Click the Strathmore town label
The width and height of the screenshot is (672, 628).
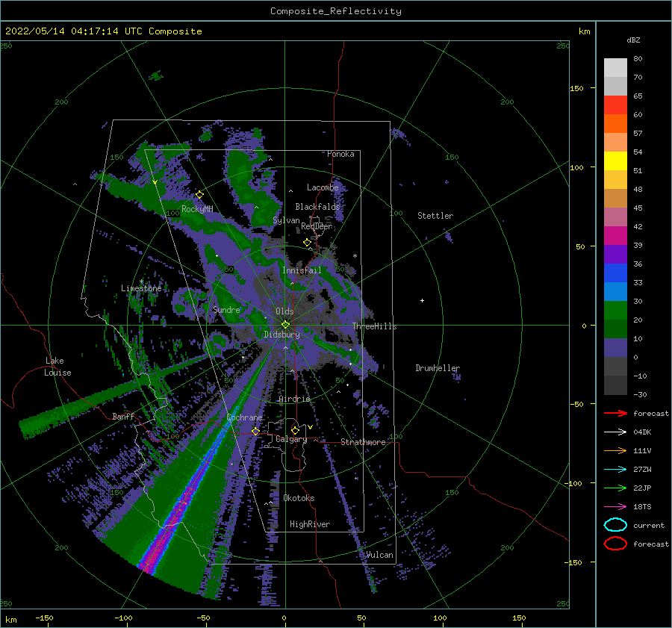click(363, 442)
